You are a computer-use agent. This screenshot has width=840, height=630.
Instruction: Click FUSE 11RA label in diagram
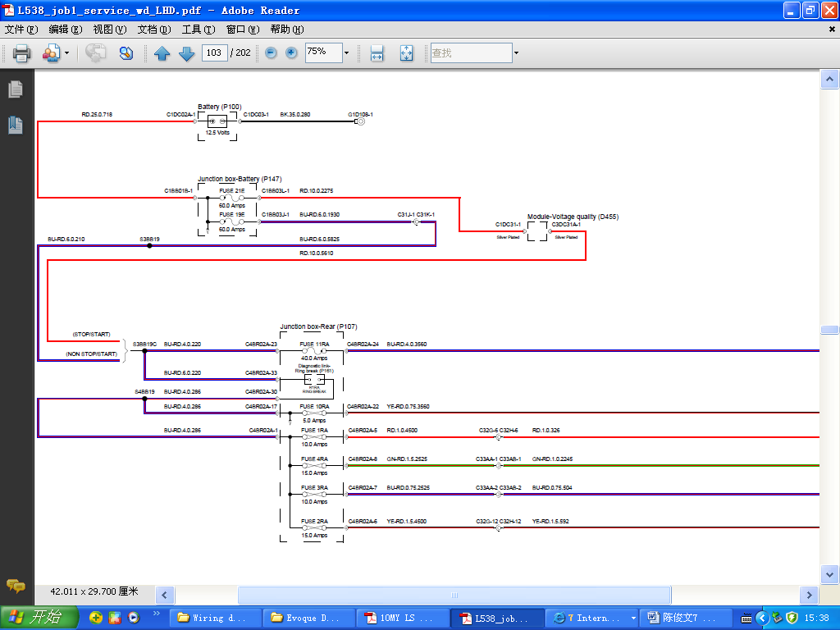314,344
